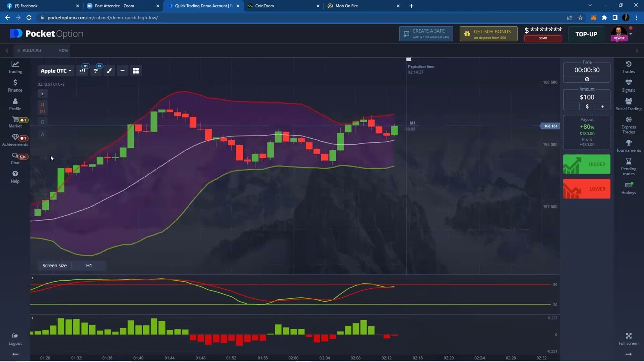Image resolution: width=644 pixels, height=362 pixels.
Task: Click Get 50% Bonus banner
Action: [x=489, y=34]
